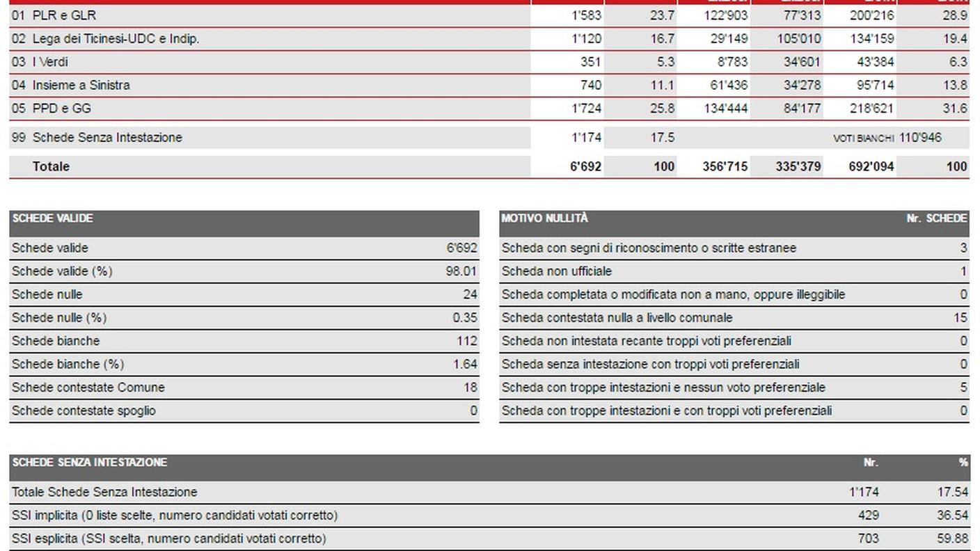980x551 pixels.
Task: Select the PLR vote count 1'583
Action: 586,15
